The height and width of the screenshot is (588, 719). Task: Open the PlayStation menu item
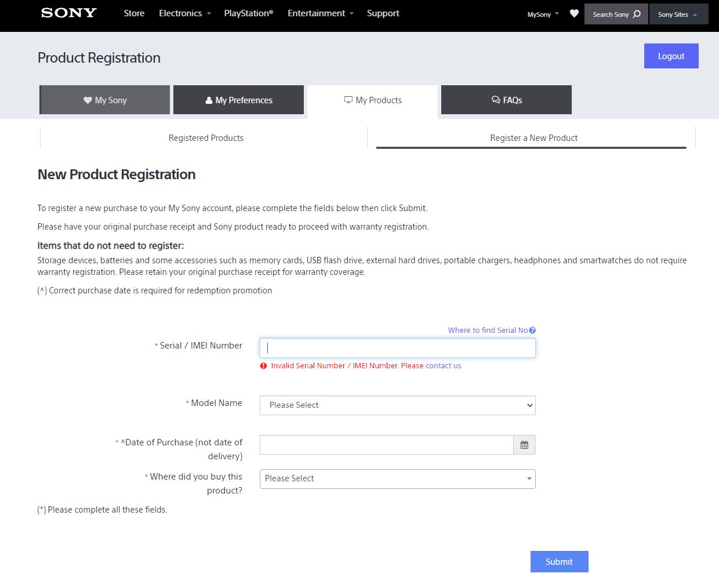249,13
